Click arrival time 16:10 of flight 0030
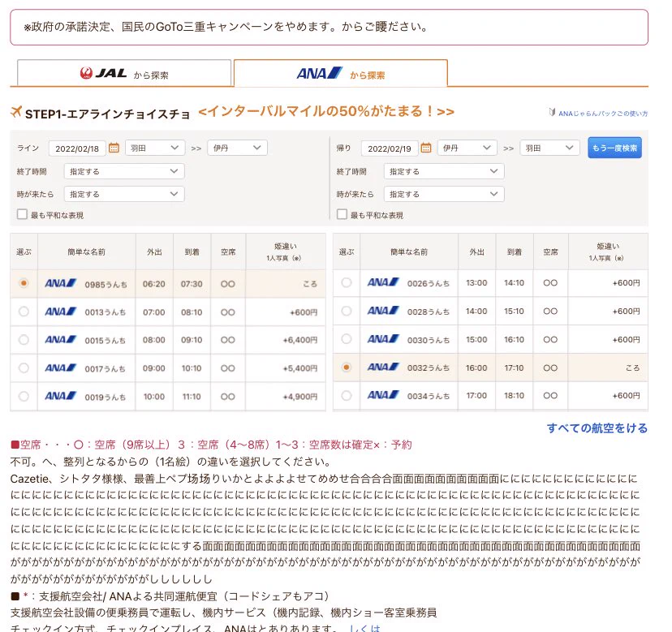 [514, 340]
